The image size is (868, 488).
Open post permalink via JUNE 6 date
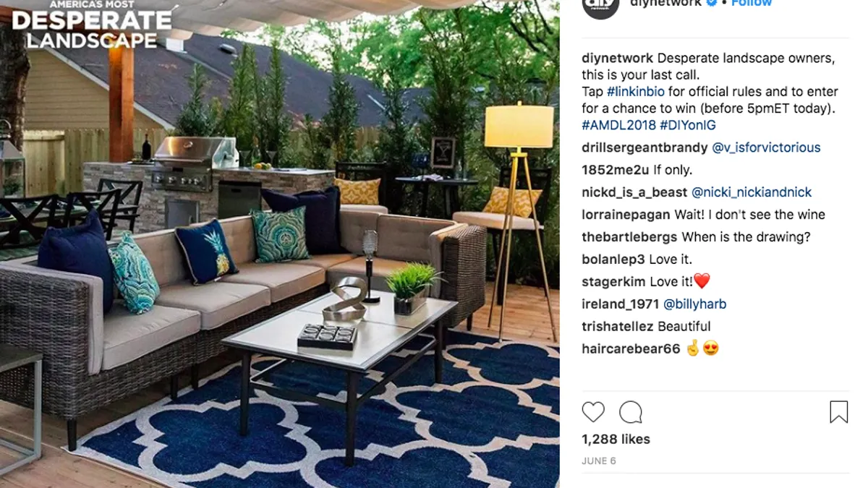pos(599,461)
